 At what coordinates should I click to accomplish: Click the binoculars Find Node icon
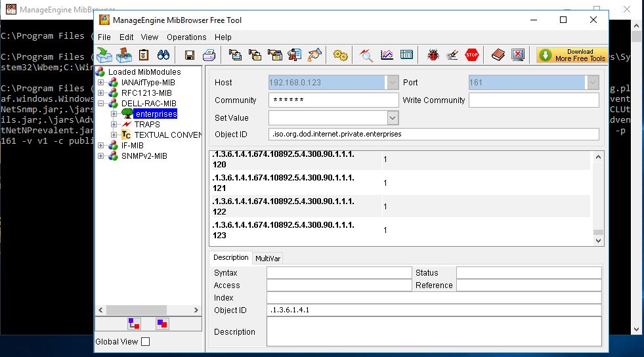point(163,54)
